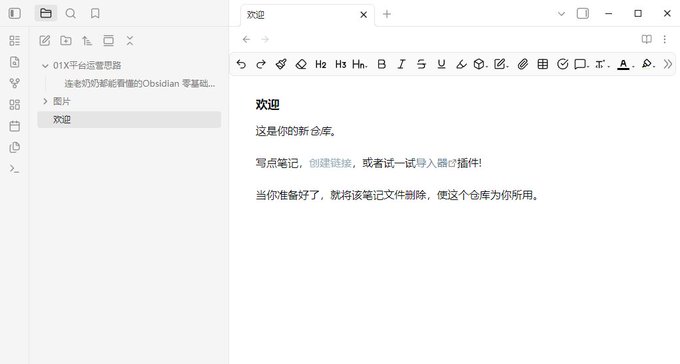The image size is (680, 364).
Task: Choose font color A swatch
Action: (x=623, y=64)
